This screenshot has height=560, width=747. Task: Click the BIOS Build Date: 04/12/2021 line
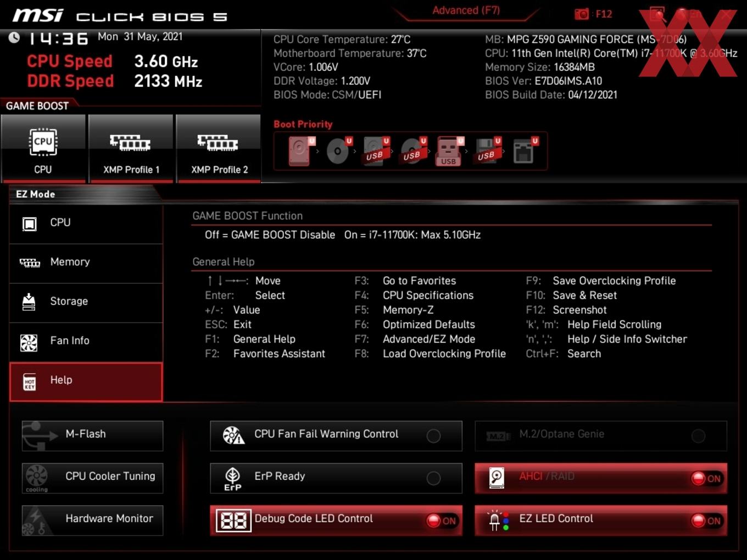click(x=551, y=94)
